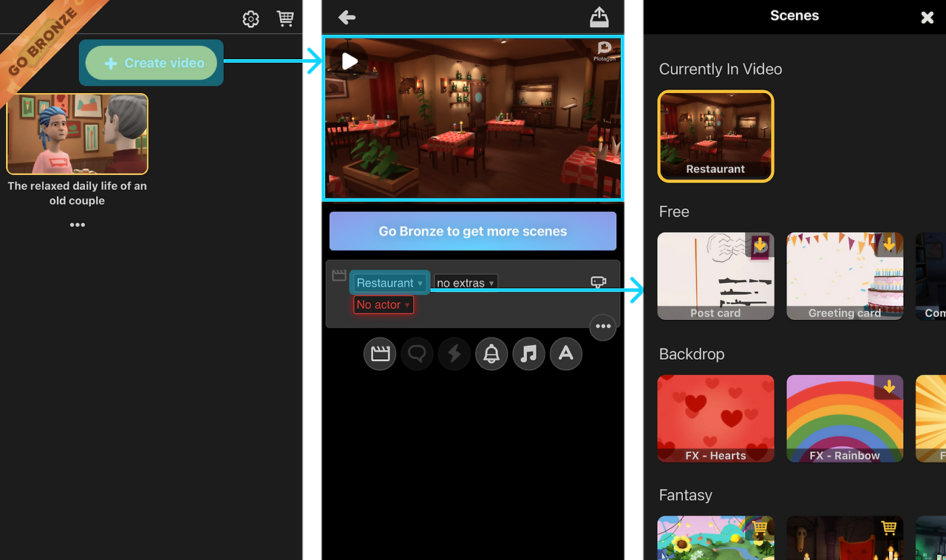
Task: Close the Scenes panel
Action: point(928,18)
